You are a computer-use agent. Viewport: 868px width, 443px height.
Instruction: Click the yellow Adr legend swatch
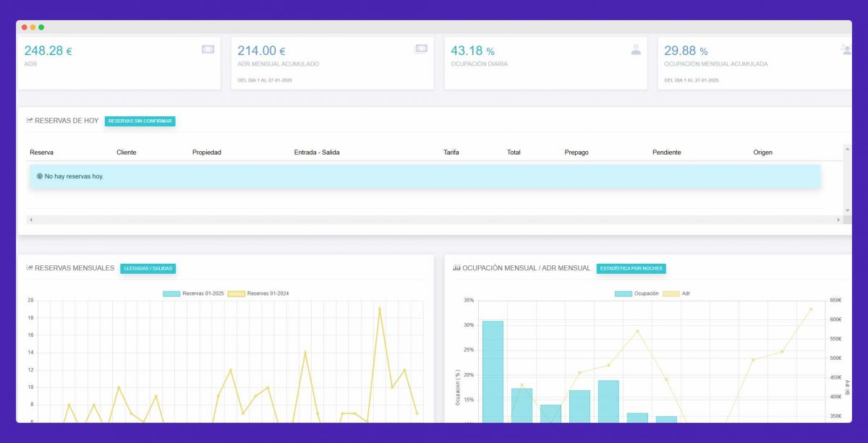671,293
